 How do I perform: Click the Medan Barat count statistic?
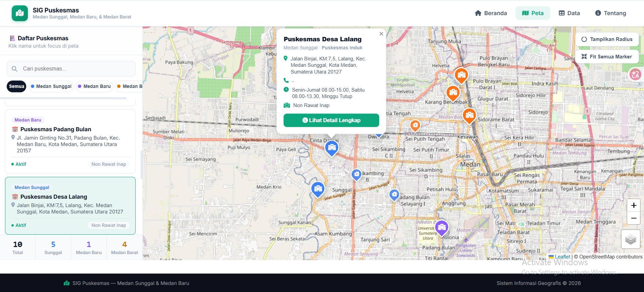pyautogui.click(x=125, y=248)
